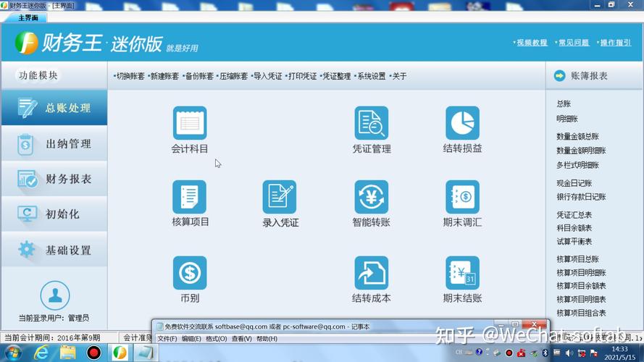Open the 核算项目余额表 report
This screenshot has width=644, height=362.
[x=581, y=286]
